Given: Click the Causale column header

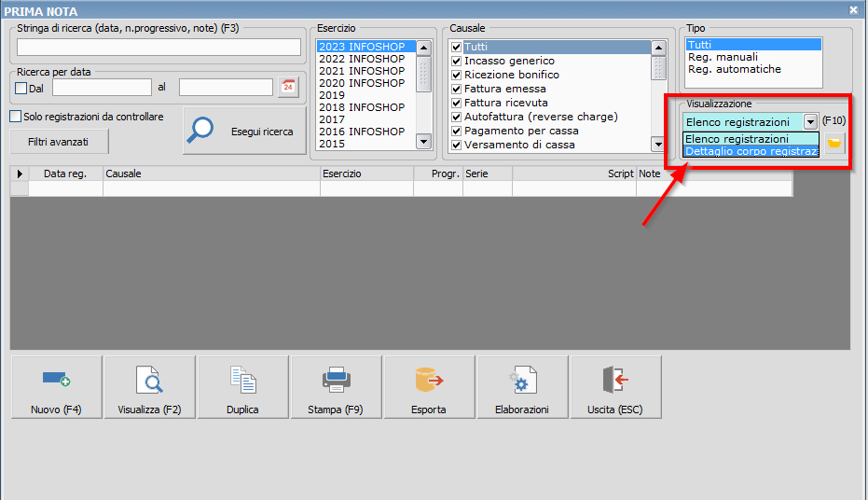Looking at the screenshot, I should tap(212, 174).
